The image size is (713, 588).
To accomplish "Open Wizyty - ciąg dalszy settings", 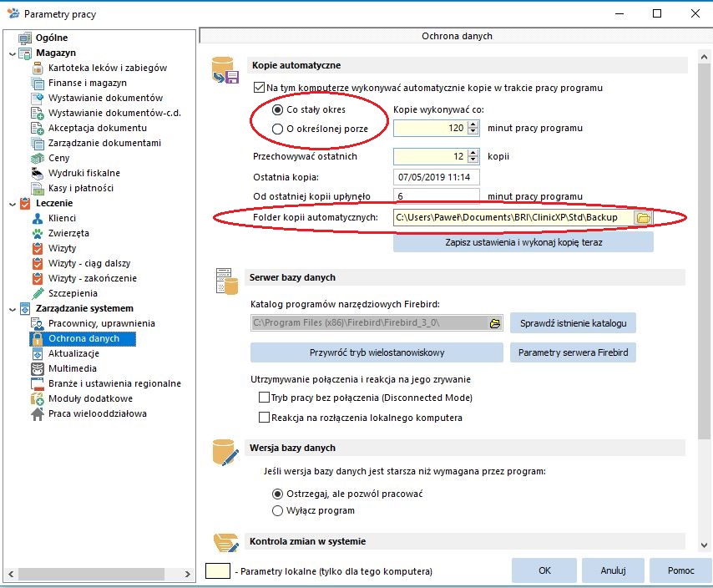I will 89,263.
